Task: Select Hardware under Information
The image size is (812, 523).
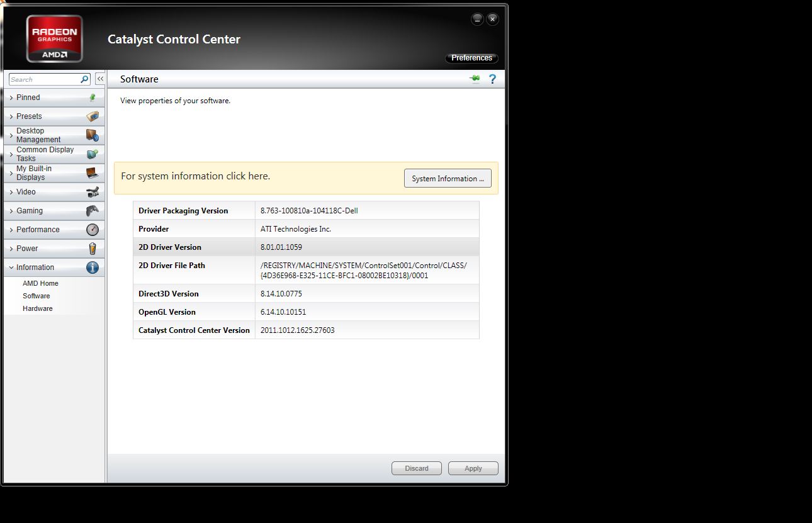Action: pos(38,308)
